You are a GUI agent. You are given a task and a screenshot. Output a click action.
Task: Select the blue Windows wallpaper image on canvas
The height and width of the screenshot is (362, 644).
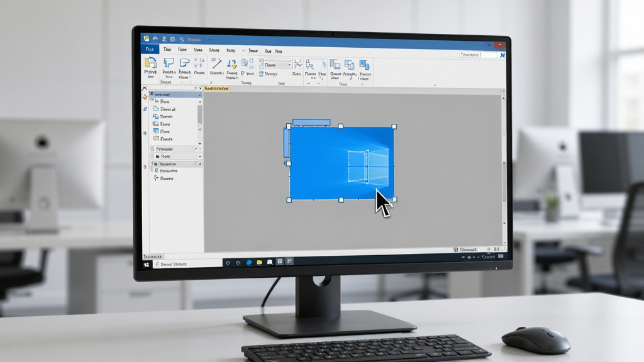click(x=341, y=163)
